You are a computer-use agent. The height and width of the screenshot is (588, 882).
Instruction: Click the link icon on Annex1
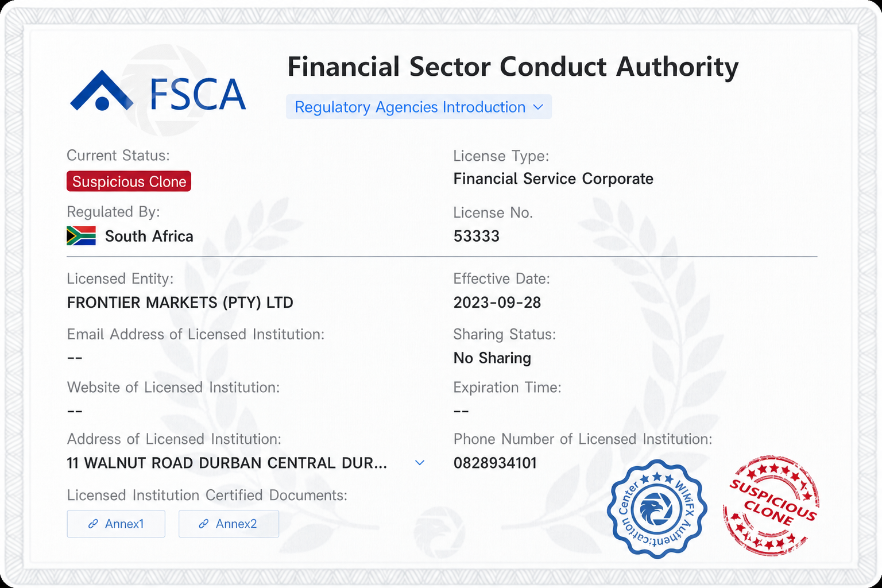click(93, 524)
